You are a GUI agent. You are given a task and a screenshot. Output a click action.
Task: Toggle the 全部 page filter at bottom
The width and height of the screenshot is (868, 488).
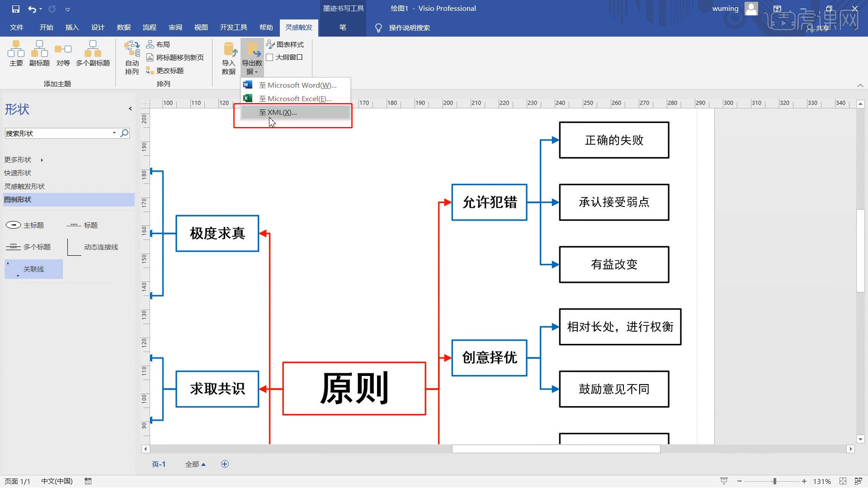(195, 464)
